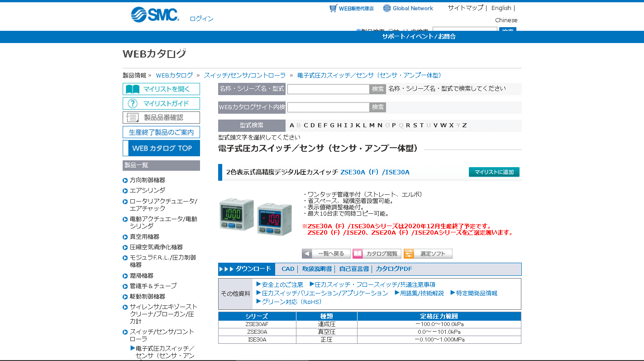Open 自己宣言書 download tab
The height and width of the screenshot is (361, 644).
[354, 269]
